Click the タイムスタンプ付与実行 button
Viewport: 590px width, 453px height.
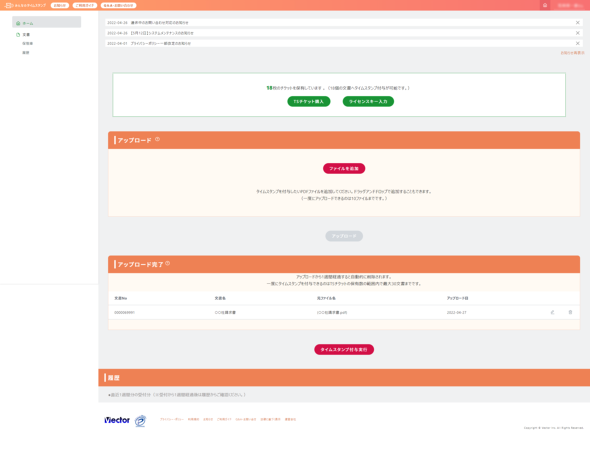point(344,350)
